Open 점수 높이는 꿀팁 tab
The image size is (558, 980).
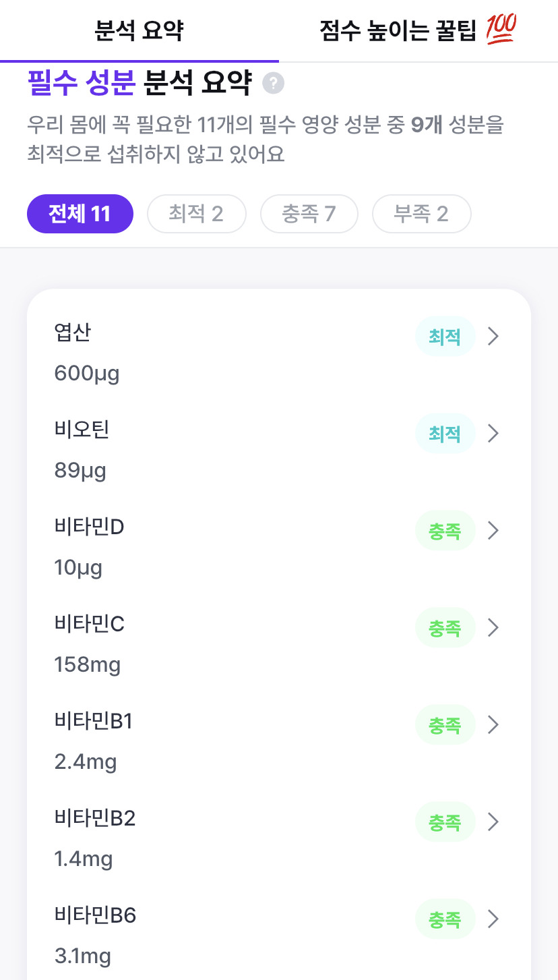click(x=418, y=30)
